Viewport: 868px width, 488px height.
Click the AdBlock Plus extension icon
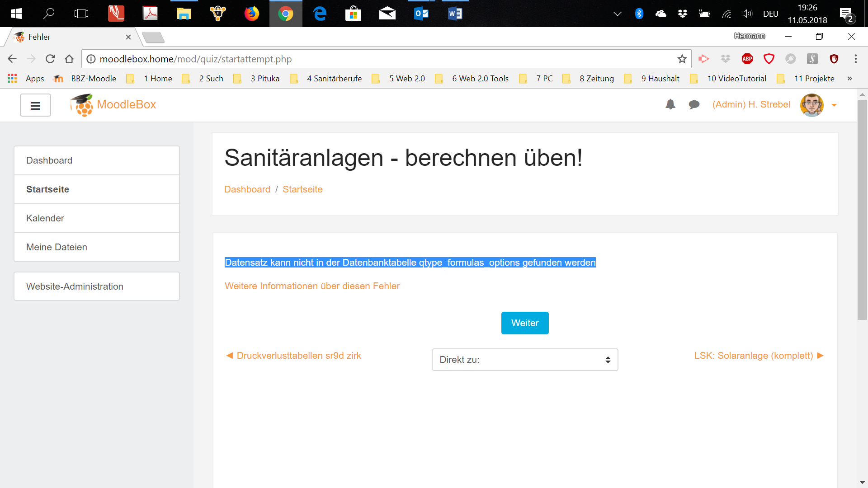point(747,59)
